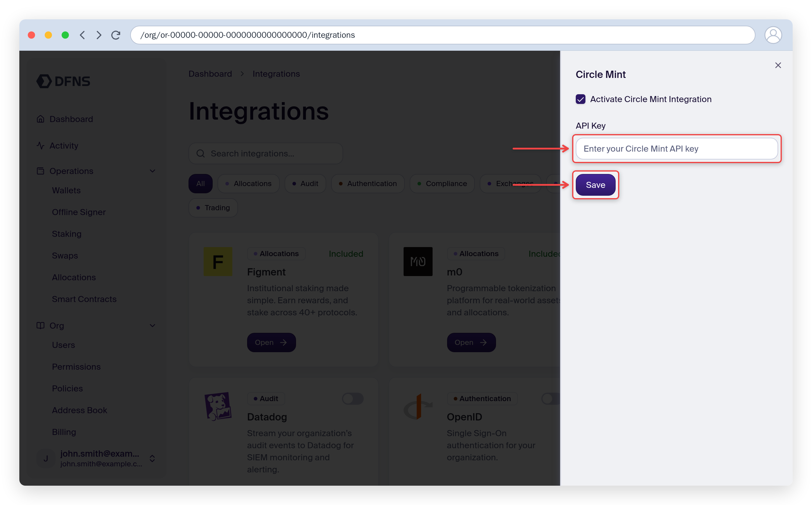
Task: Open Permissions under Org
Action: tap(76, 367)
